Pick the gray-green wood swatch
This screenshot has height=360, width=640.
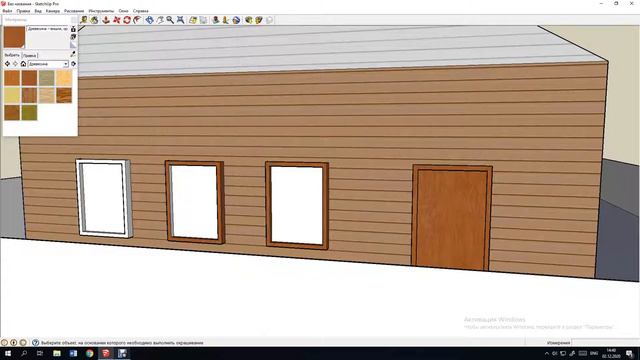coord(47,78)
